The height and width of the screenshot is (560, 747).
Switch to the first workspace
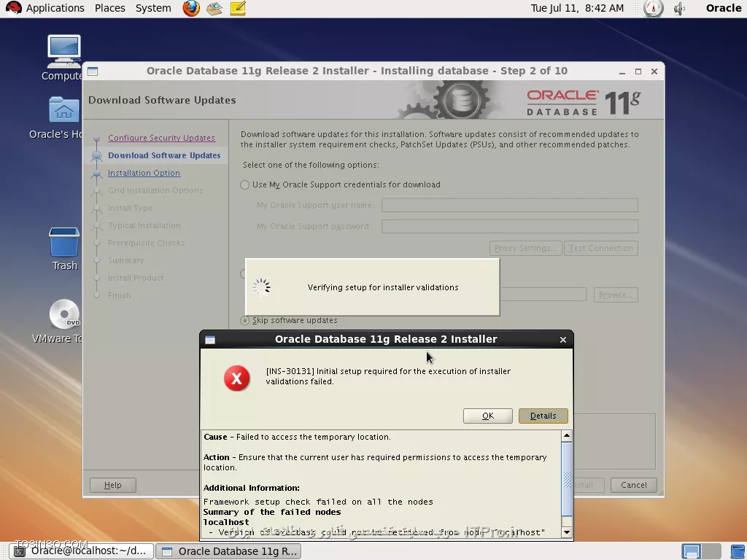pos(692,551)
